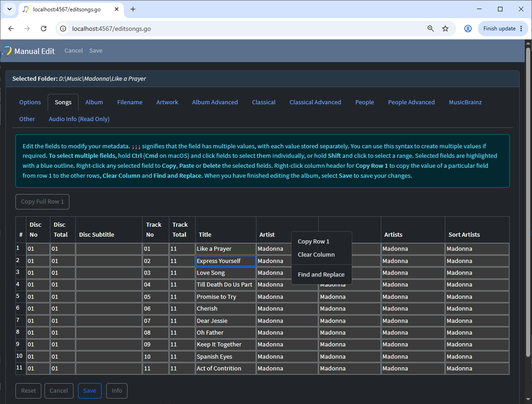This screenshot has height=404, width=532.
Task: Select Find and Replace menu entry
Action: click(x=321, y=274)
